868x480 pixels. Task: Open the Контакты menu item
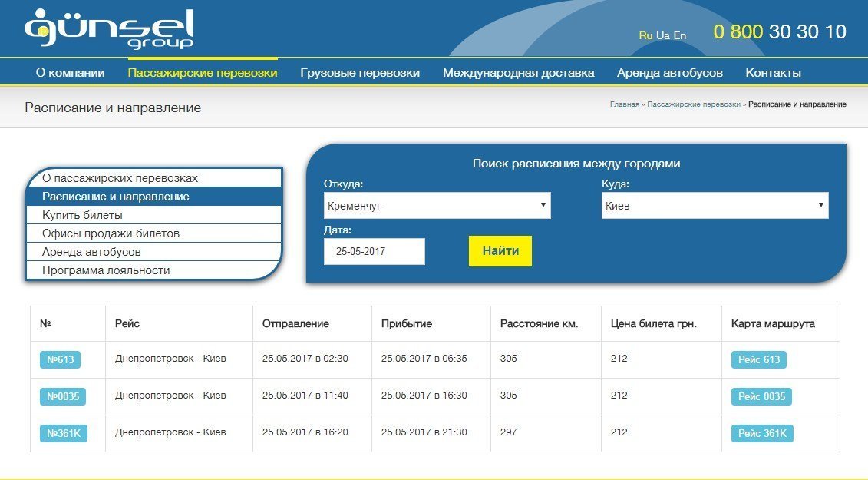click(x=773, y=71)
